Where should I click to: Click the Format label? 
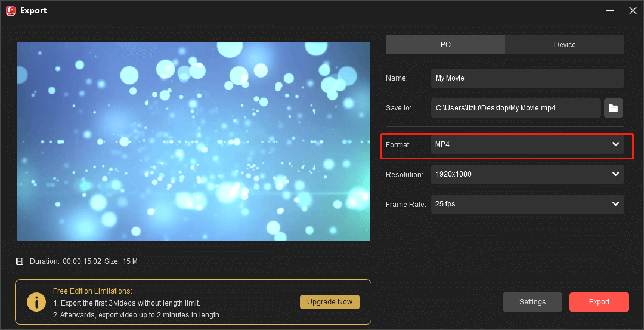tap(398, 144)
